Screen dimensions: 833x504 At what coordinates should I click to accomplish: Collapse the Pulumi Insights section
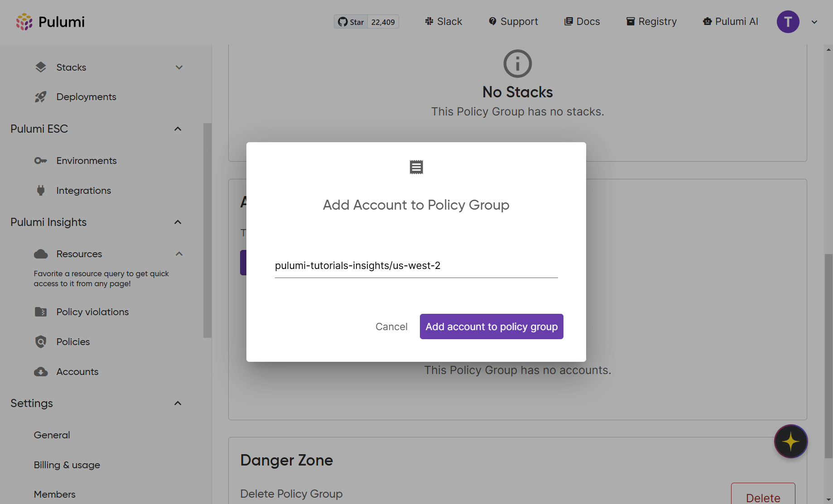178,222
